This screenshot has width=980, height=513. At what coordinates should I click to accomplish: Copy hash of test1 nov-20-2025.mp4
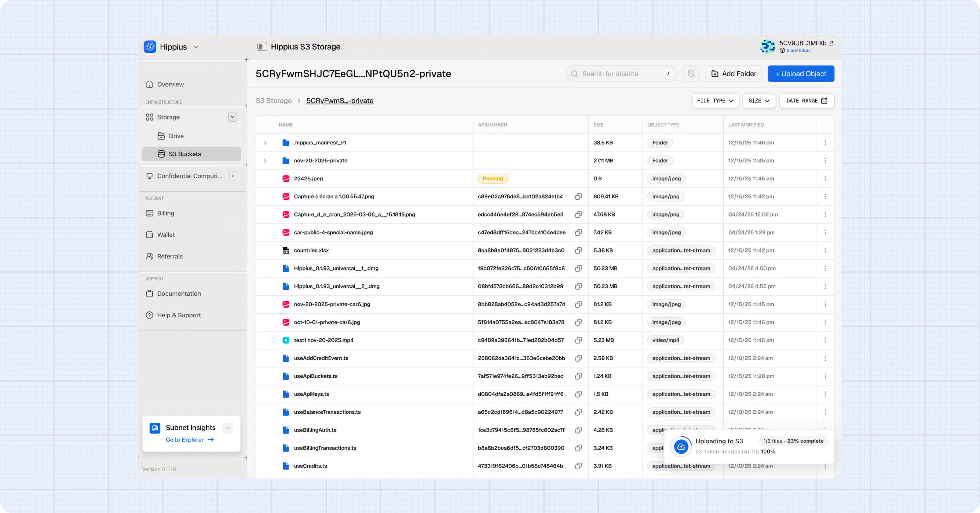tap(578, 340)
